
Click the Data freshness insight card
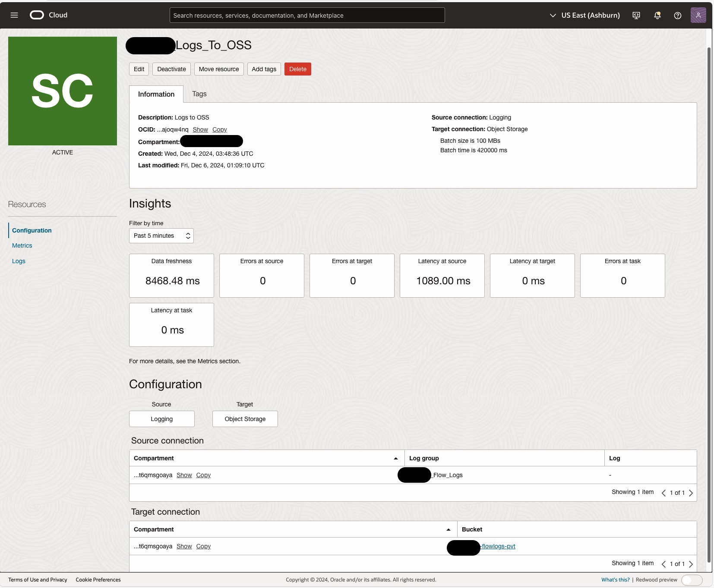[171, 276]
